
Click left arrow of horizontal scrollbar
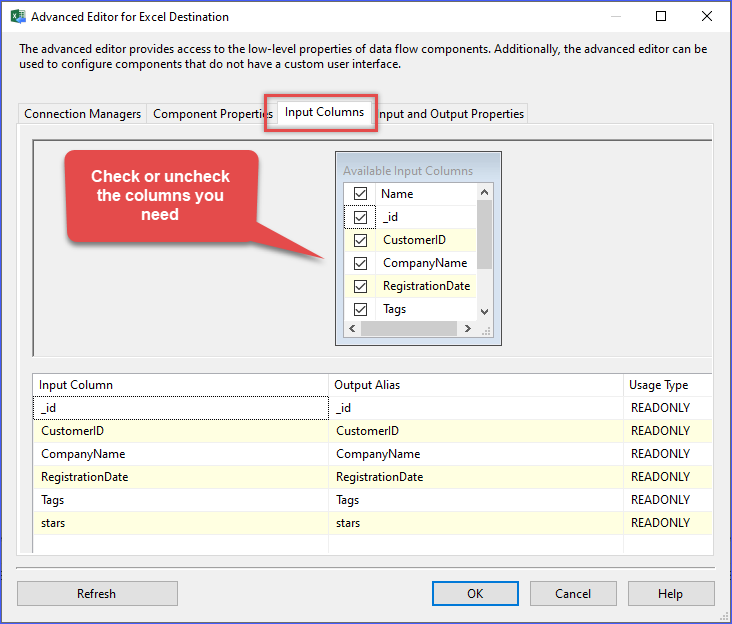coord(352,329)
